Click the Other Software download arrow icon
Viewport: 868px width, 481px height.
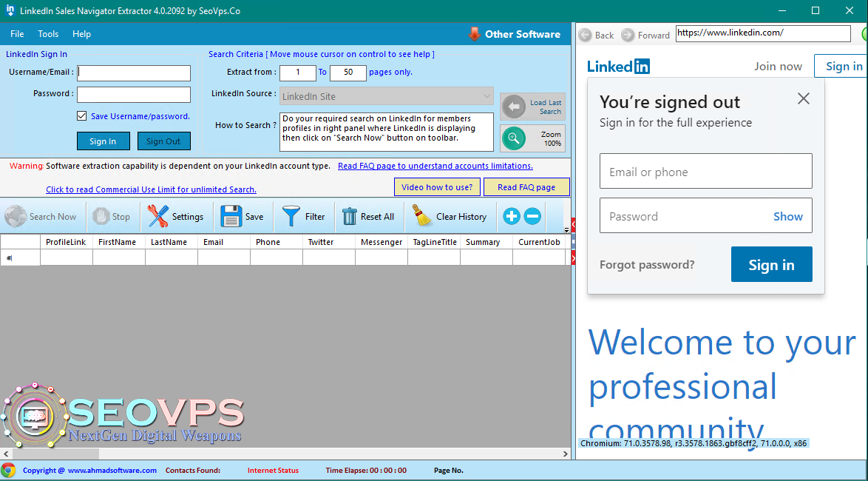(x=474, y=34)
